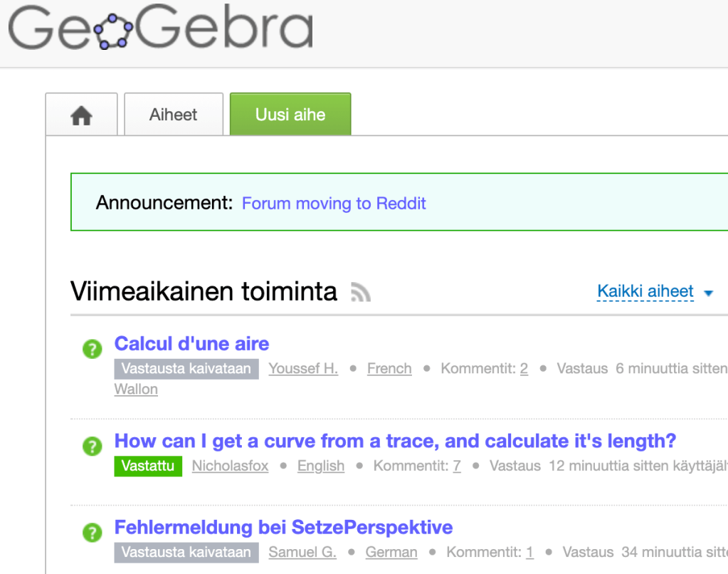Click Vastausta kaivataan badge under Calcul topic
Screen dimensions: 728x574
pos(186,369)
